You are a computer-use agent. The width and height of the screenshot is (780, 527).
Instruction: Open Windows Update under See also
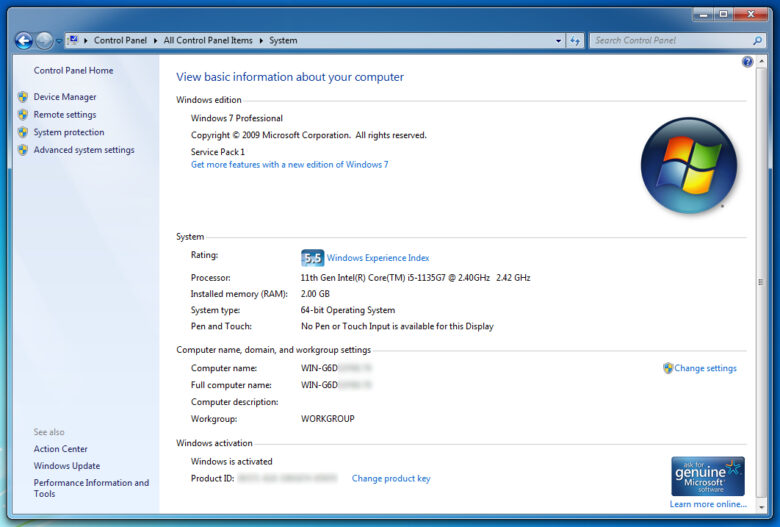click(67, 466)
